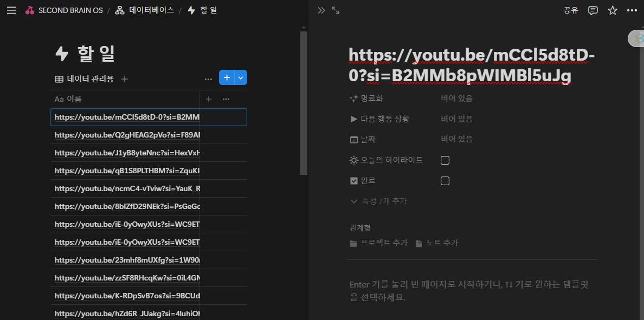Open page options three-dots menu at top right
This screenshot has height=320, width=644.
632,11
